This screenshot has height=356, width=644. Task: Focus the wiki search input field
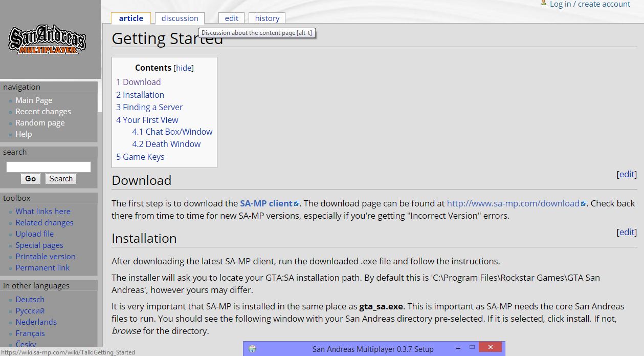(x=49, y=167)
